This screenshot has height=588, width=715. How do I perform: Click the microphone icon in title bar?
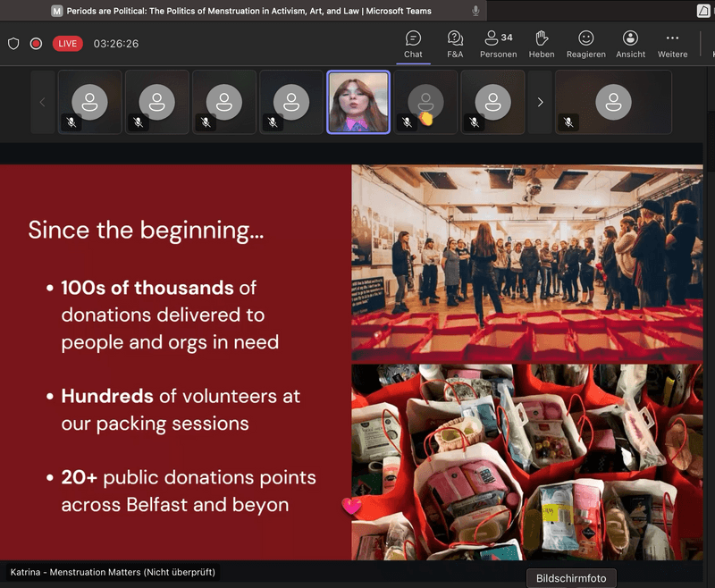coord(475,11)
